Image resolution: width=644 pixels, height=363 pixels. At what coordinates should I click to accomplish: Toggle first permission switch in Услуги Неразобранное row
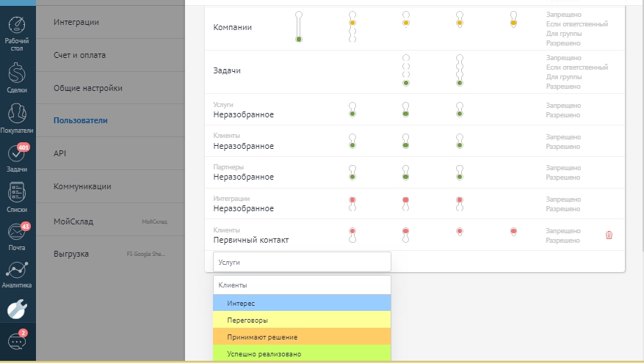(352, 109)
